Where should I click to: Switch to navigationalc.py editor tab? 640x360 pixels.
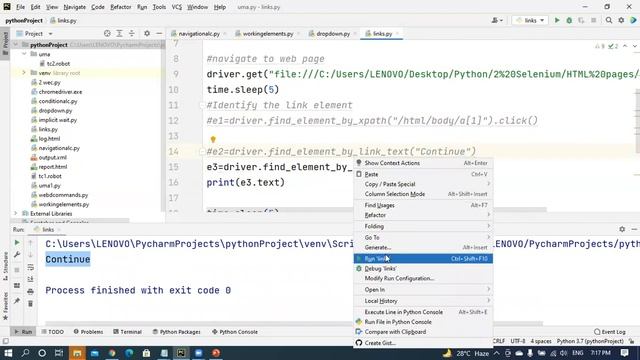click(x=199, y=34)
